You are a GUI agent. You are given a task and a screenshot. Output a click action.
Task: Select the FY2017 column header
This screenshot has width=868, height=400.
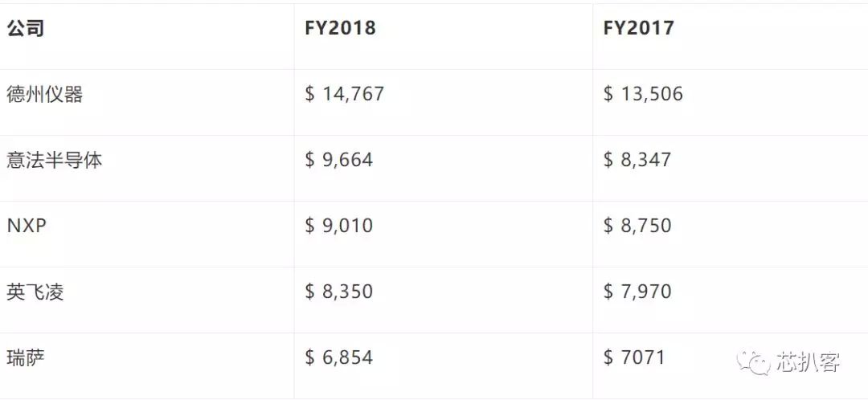point(639,27)
